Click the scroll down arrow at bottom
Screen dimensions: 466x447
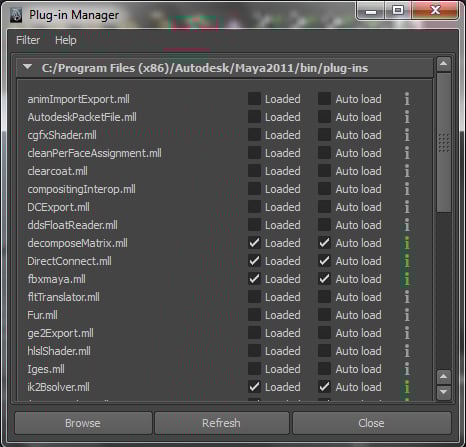pos(443,392)
